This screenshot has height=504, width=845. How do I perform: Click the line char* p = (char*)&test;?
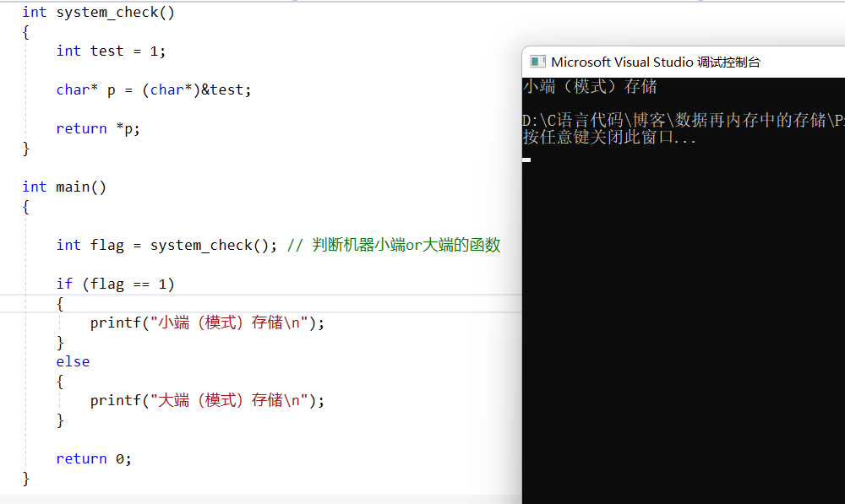click(154, 90)
